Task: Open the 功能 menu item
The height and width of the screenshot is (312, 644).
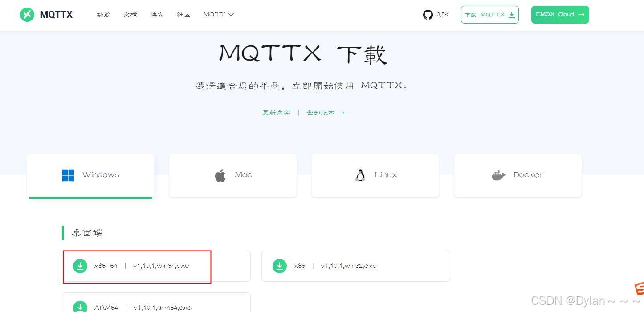Action: point(104,15)
